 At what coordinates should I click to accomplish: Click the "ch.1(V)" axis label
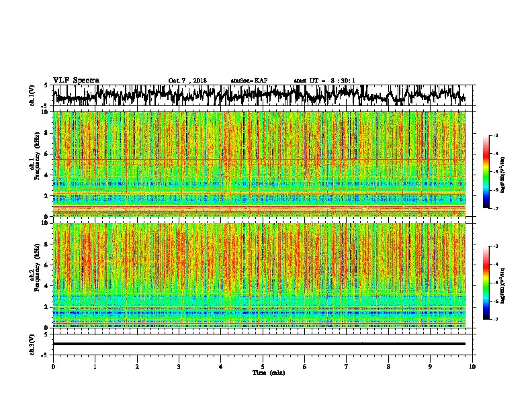pos(32,95)
